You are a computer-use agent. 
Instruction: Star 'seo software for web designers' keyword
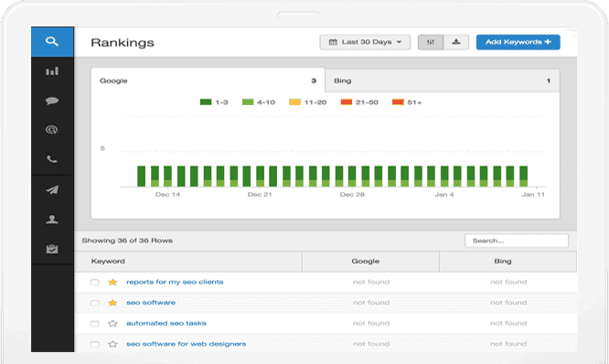coord(112,344)
